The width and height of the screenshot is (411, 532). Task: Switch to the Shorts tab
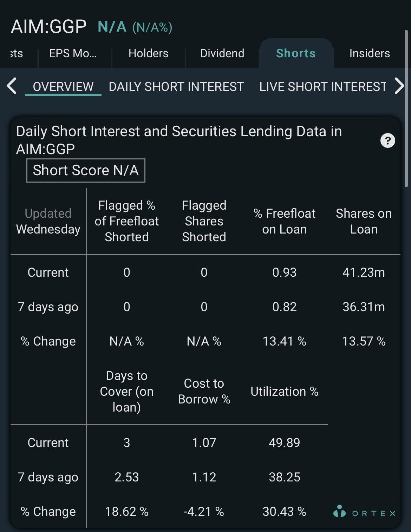[x=296, y=53]
